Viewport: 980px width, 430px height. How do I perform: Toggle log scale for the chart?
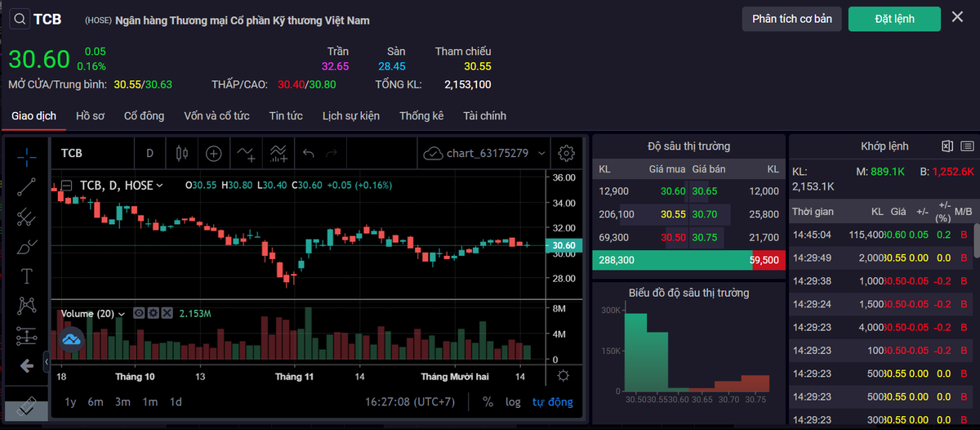point(512,401)
